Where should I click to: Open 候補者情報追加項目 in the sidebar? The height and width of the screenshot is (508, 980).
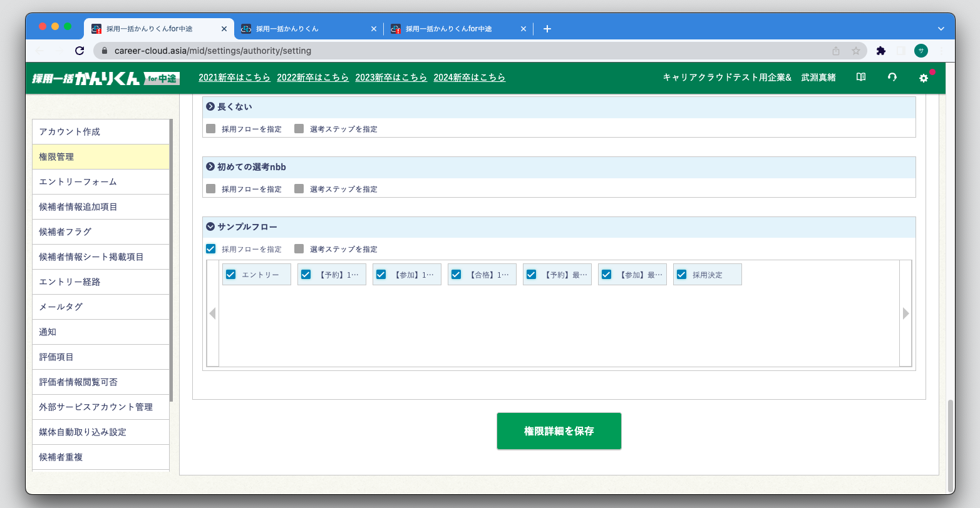[x=101, y=207]
